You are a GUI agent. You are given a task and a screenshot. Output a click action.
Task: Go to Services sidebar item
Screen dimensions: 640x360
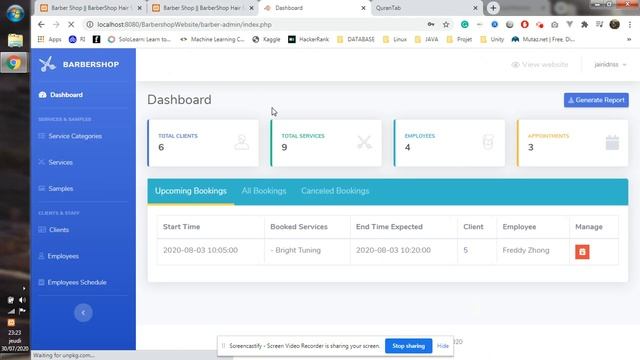[56, 162]
